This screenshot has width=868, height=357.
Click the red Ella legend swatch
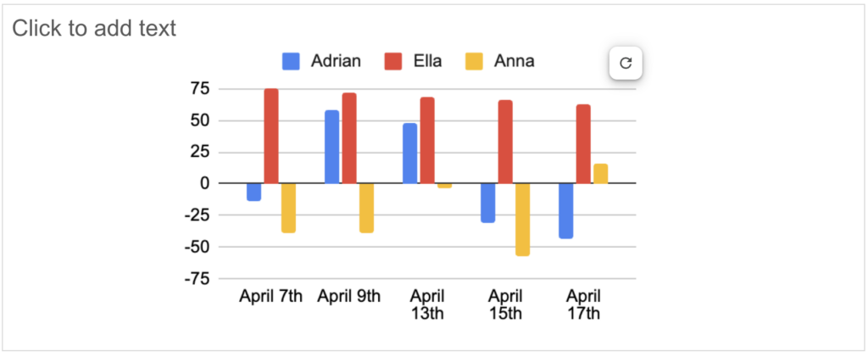(x=393, y=61)
